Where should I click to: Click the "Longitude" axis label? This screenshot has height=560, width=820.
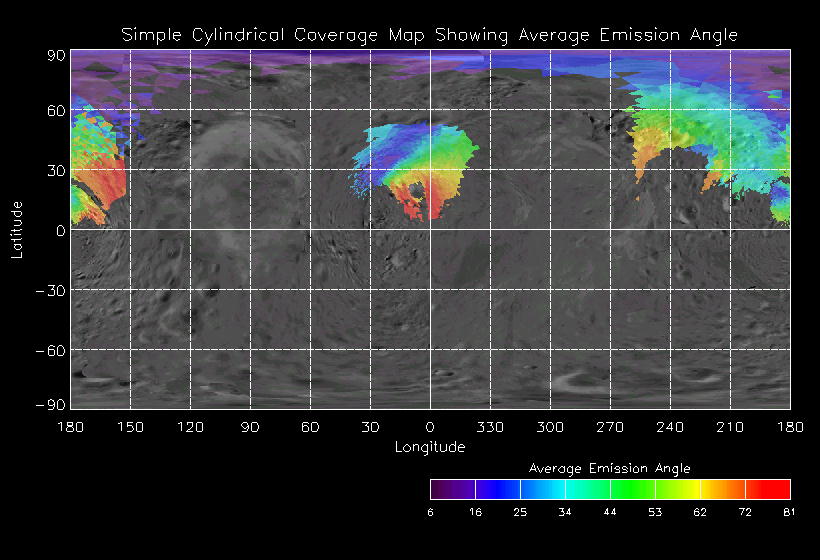[x=429, y=447]
